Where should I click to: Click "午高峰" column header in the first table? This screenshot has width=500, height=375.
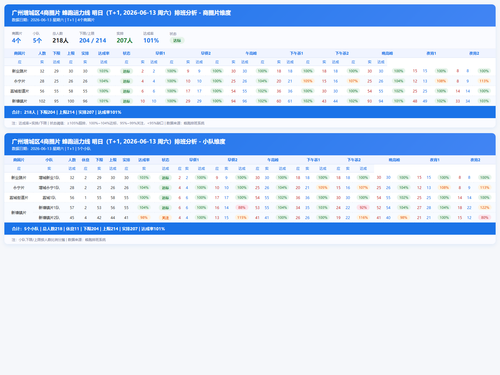[x=251, y=53]
